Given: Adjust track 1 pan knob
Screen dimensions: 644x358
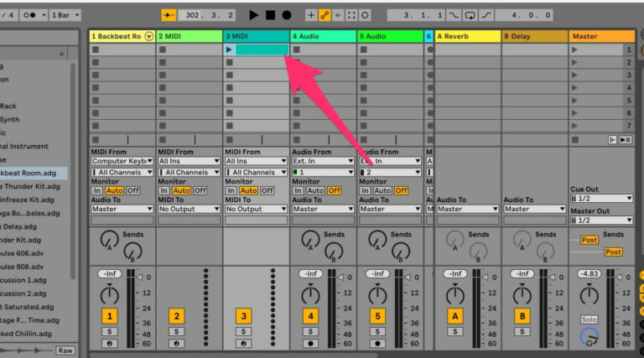Looking at the screenshot, I should pyautogui.click(x=109, y=295).
